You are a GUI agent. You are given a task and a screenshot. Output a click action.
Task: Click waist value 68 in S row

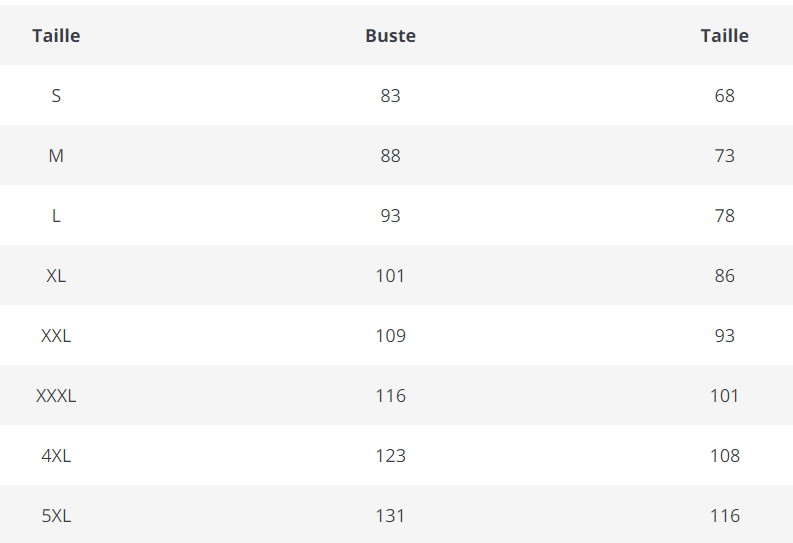coord(724,96)
